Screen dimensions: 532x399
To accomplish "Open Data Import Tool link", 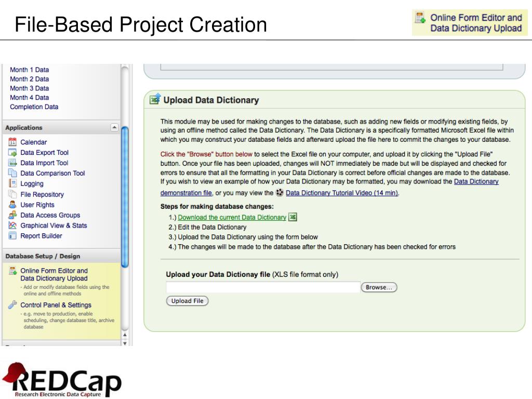I will [45, 163].
